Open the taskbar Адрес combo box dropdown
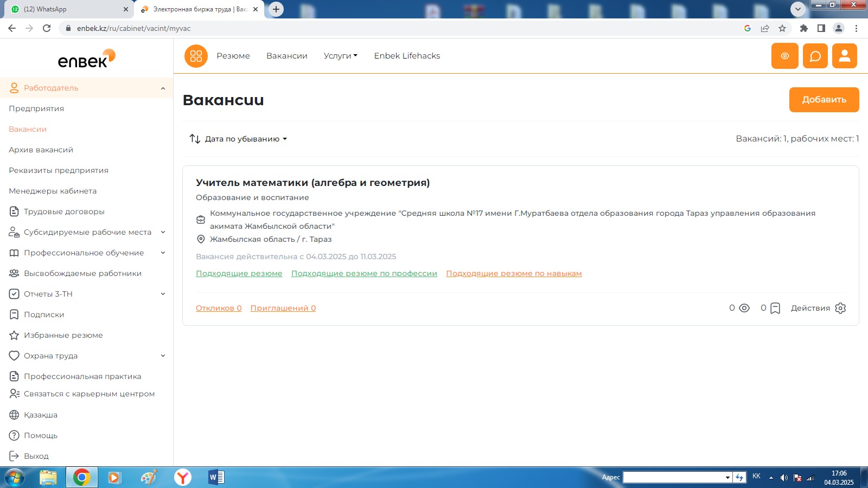 727,477
